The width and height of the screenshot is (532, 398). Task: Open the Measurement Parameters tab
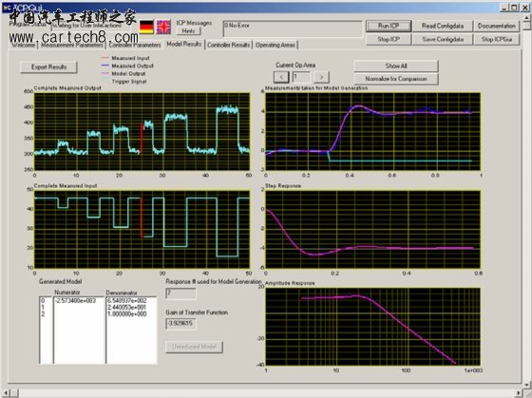(x=72, y=45)
